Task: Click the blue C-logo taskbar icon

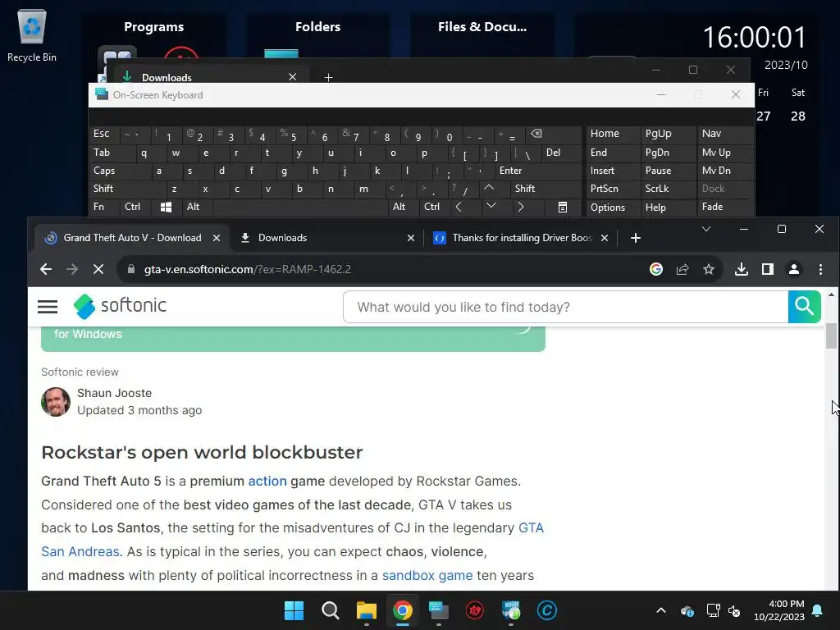Action: click(547, 610)
